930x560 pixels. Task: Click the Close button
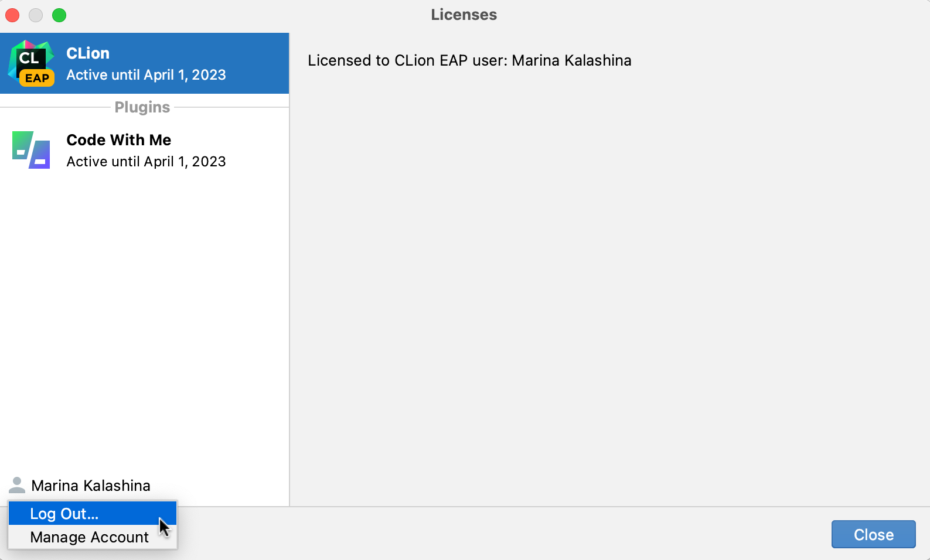click(873, 534)
